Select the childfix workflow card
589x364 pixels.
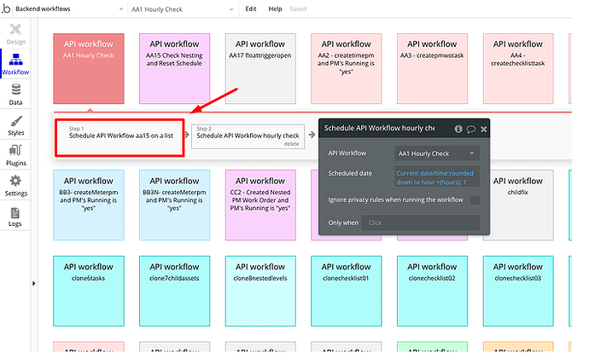(522, 205)
